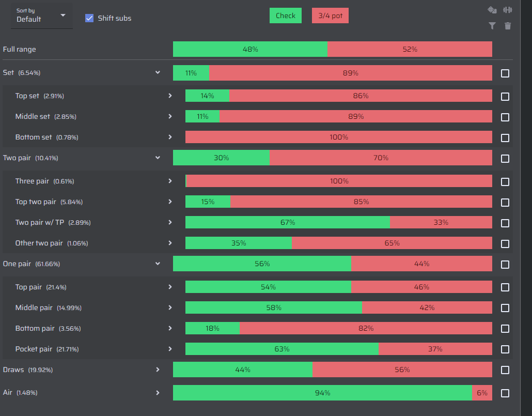Click the red 3/4 pot button
532x416 pixels.
click(330, 16)
